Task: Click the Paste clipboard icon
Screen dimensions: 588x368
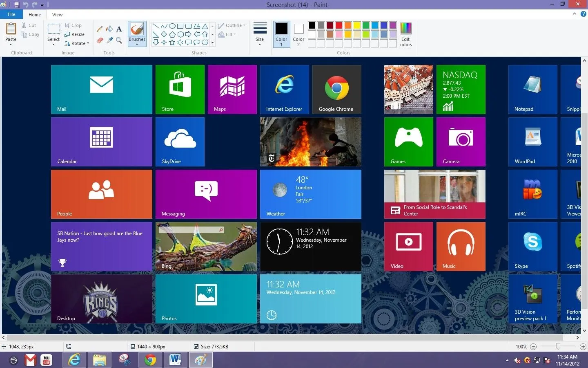Action: point(11,29)
